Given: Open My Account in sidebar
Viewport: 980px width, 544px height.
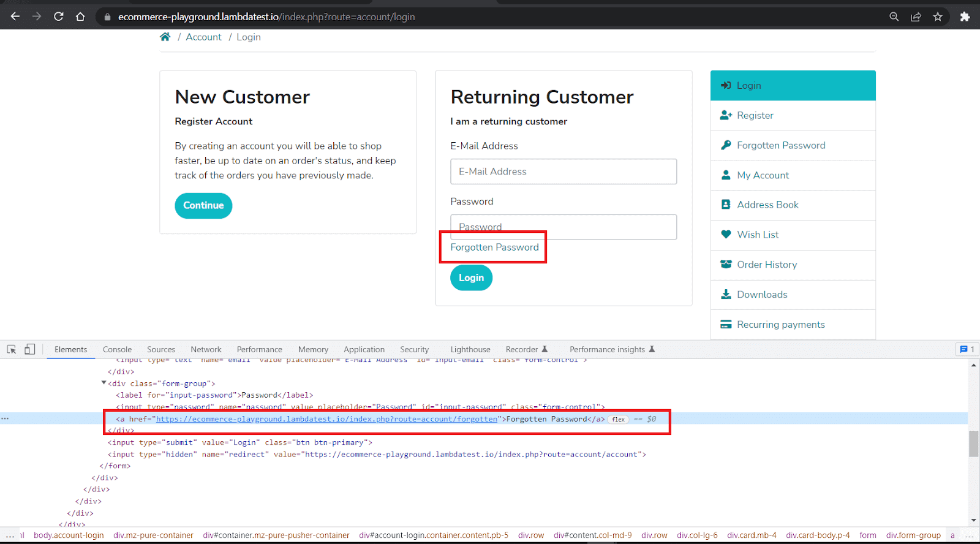Looking at the screenshot, I should (x=793, y=175).
